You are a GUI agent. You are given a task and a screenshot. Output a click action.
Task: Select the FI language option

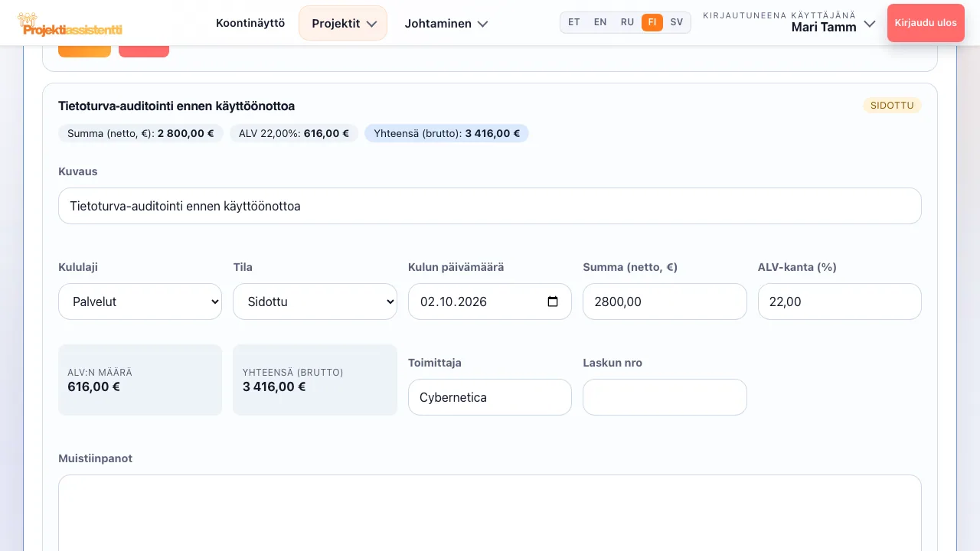coord(652,22)
